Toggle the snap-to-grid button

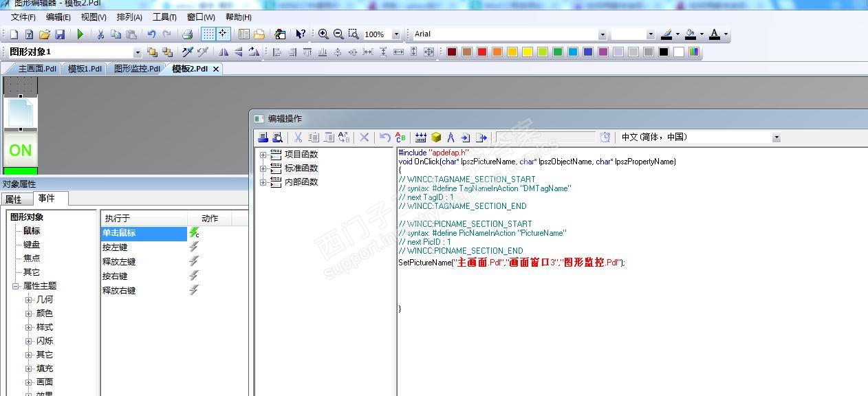point(223,34)
